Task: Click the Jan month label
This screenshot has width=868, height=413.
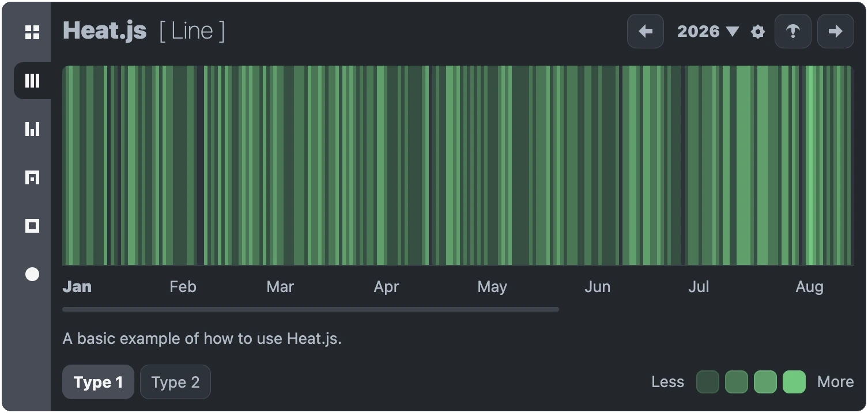Action: (77, 287)
